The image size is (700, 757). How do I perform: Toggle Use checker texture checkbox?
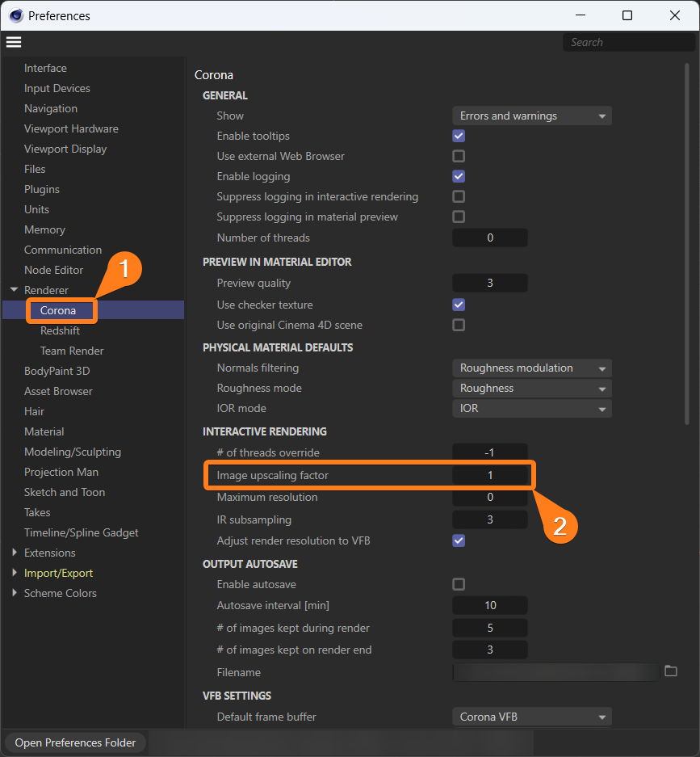coord(459,305)
